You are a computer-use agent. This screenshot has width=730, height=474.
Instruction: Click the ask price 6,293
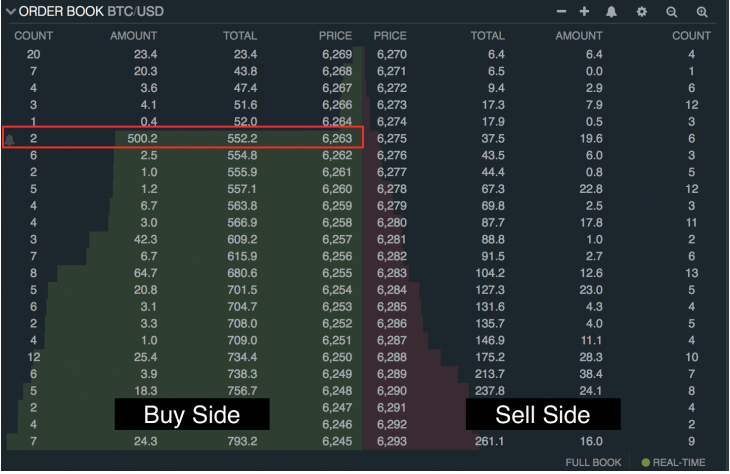[387, 440]
